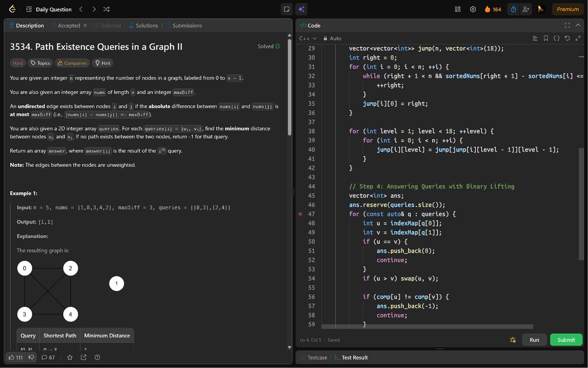Open the Submissions tab
The width and height of the screenshot is (588, 368).
tap(184, 26)
